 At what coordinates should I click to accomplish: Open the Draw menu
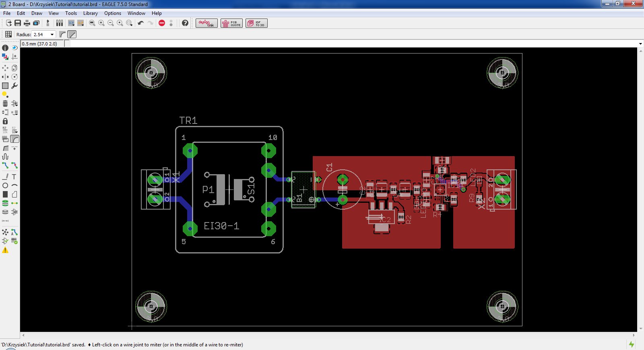point(37,13)
